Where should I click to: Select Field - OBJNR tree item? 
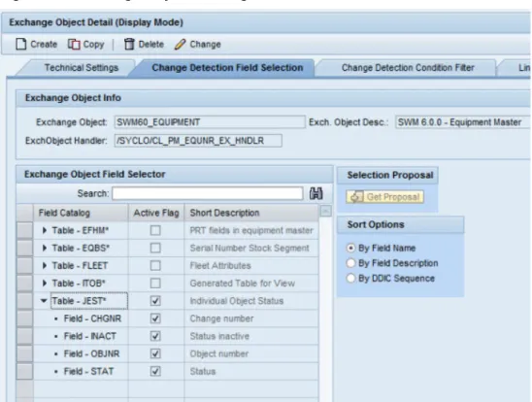click(x=91, y=353)
